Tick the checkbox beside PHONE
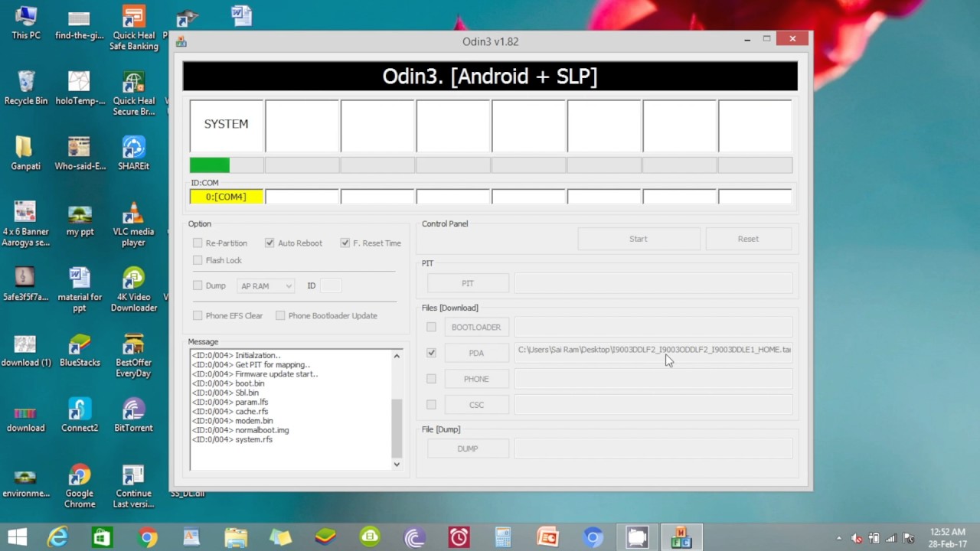Viewport: 980px width, 551px height. [x=431, y=379]
